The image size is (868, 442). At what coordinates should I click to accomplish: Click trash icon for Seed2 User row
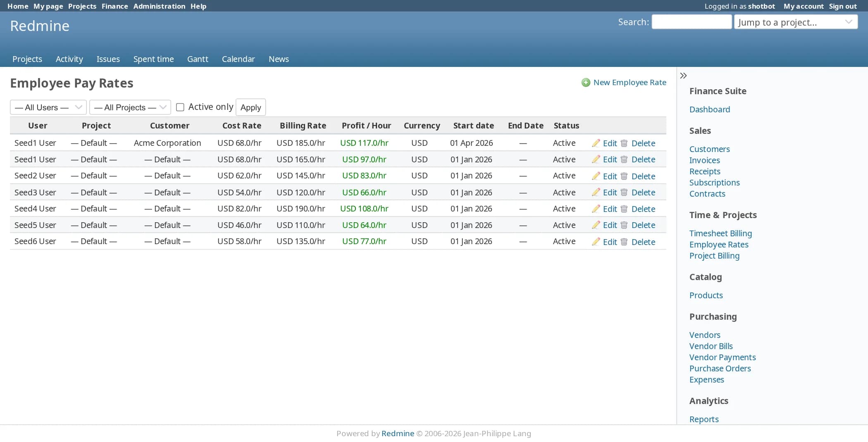(x=624, y=176)
